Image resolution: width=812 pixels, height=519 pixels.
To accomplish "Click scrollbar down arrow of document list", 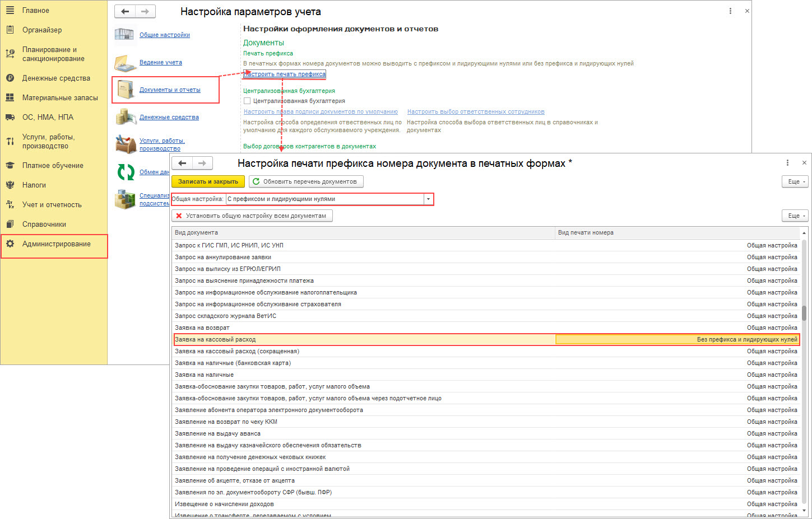I will click(x=804, y=511).
